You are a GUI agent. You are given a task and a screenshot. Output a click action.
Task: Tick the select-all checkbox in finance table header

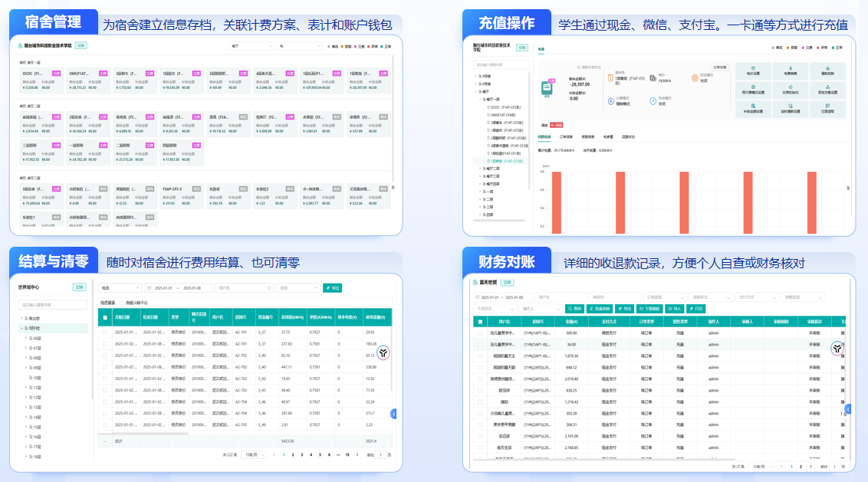point(480,322)
